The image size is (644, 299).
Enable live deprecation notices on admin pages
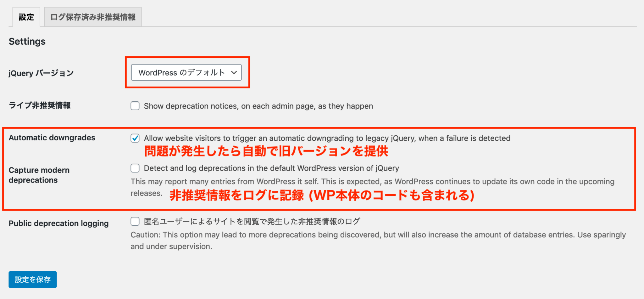[135, 106]
